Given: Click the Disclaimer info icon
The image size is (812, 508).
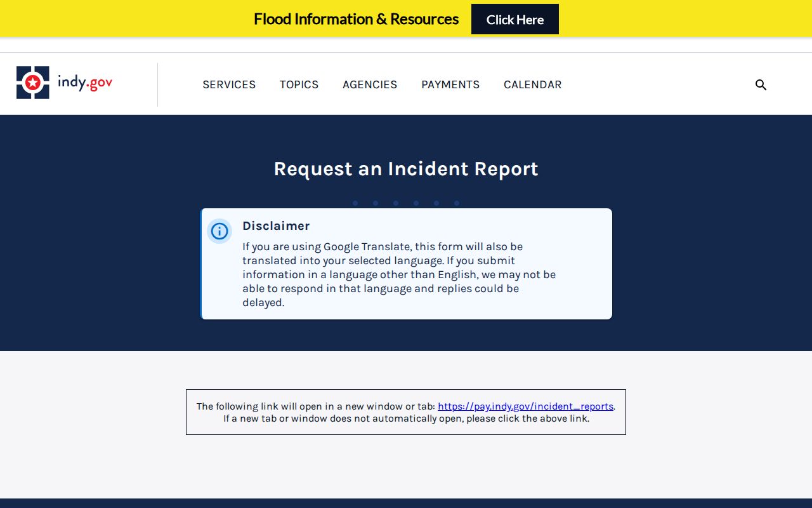Looking at the screenshot, I should tap(219, 231).
